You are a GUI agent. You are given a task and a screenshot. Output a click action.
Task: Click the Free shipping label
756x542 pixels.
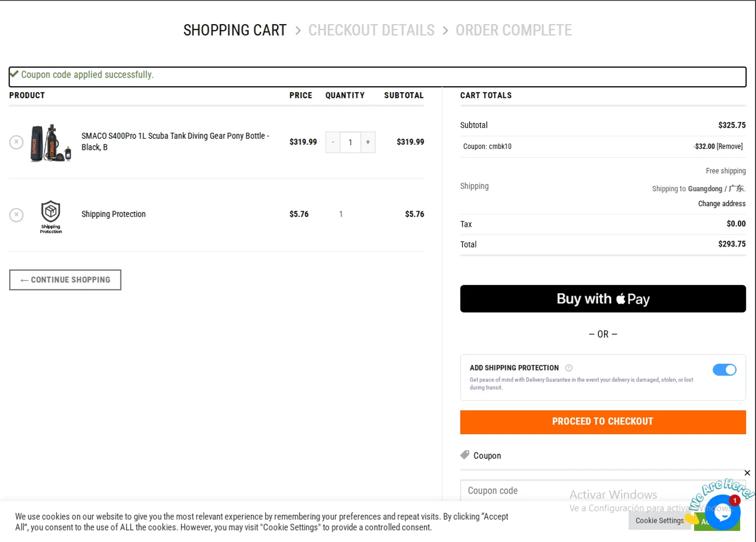tap(726, 171)
